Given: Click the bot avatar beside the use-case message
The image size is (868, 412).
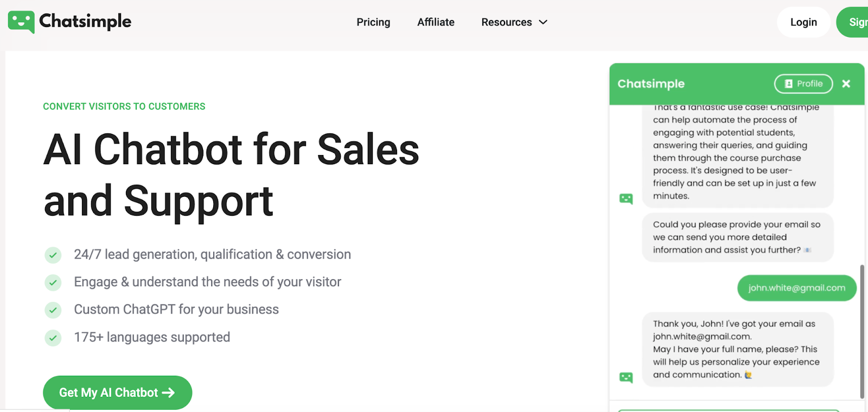Looking at the screenshot, I should [626, 199].
